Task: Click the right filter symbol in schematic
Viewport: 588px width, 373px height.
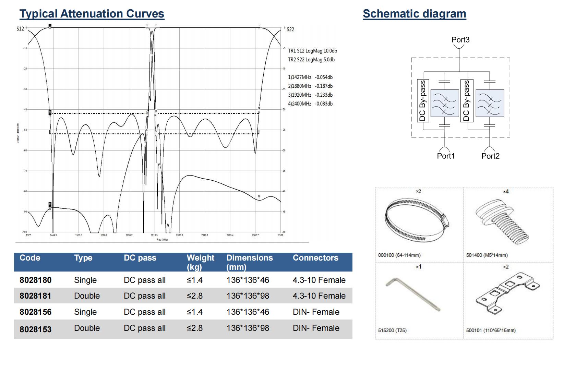Action: point(490,103)
